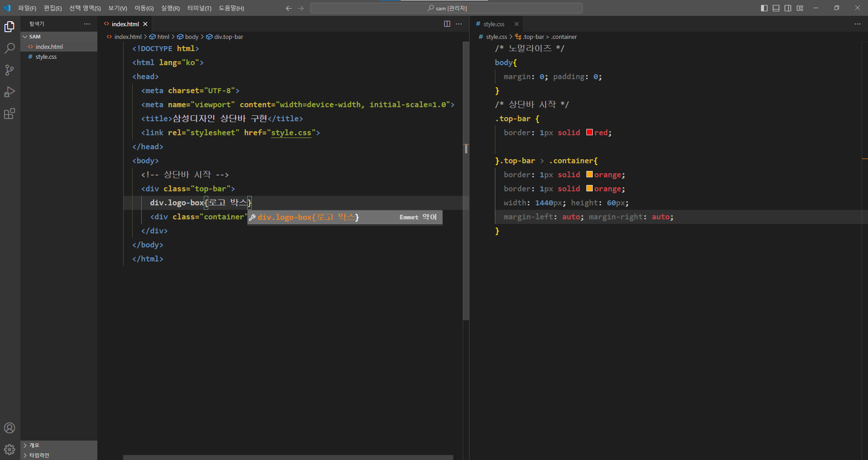Image resolution: width=868 pixels, height=460 pixels.
Task: Click the div.top-bar breadcrumb item
Action: [x=225, y=37]
